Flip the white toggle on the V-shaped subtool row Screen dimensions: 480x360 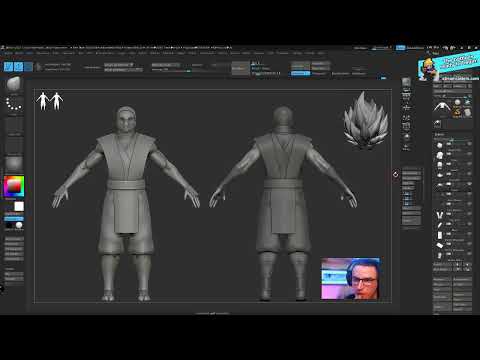tap(449, 214)
